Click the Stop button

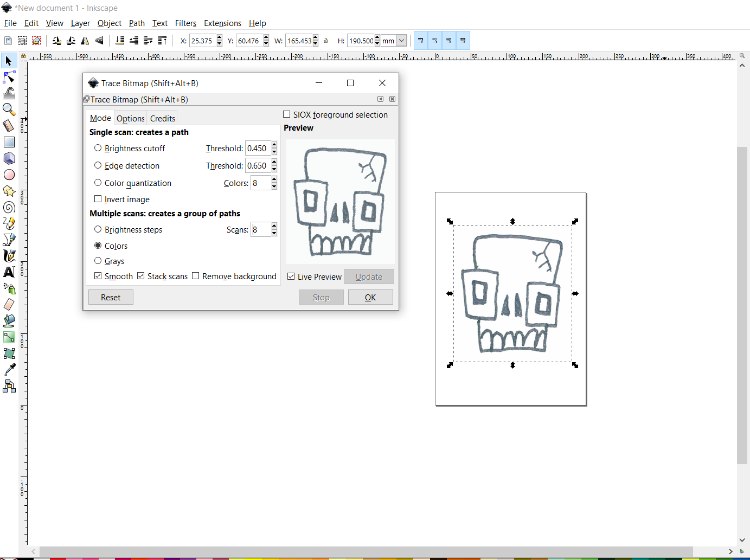pos(321,297)
